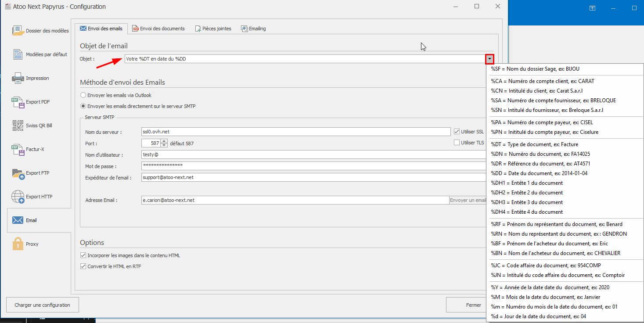644x323 pixels.
Task: Open the Dossier des modèles folder icon
Action: (x=18, y=31)
